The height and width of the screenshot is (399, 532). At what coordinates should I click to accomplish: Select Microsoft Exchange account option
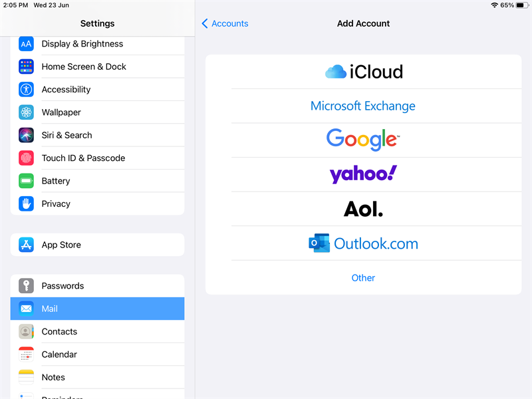click(363, 106)
